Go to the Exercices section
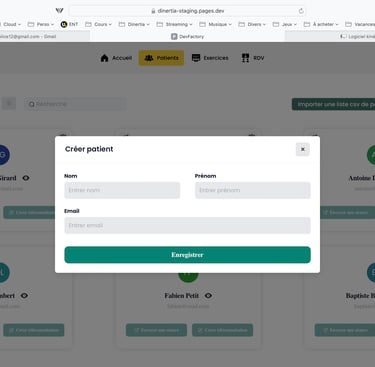The width and height of the screenshot is (375, 367). 210,58
